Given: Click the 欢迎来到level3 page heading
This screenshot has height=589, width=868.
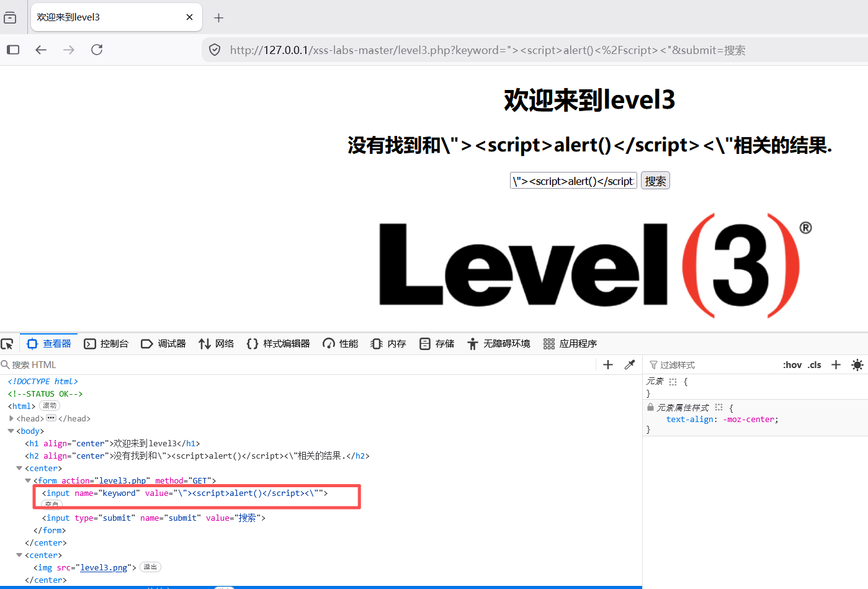Looking at the screenshot, I should point(589,100).
